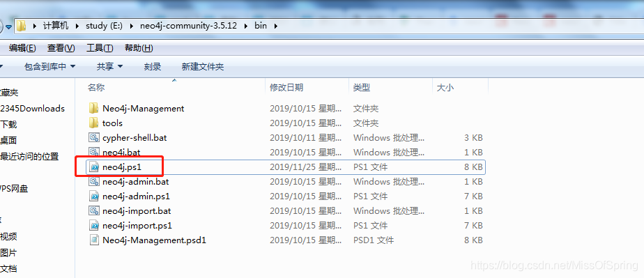Viewport: 644px width, 278px height.
Task: Open the Neo4j-Management folder icon
Action: pyautogui.click(x=94, y=109)
